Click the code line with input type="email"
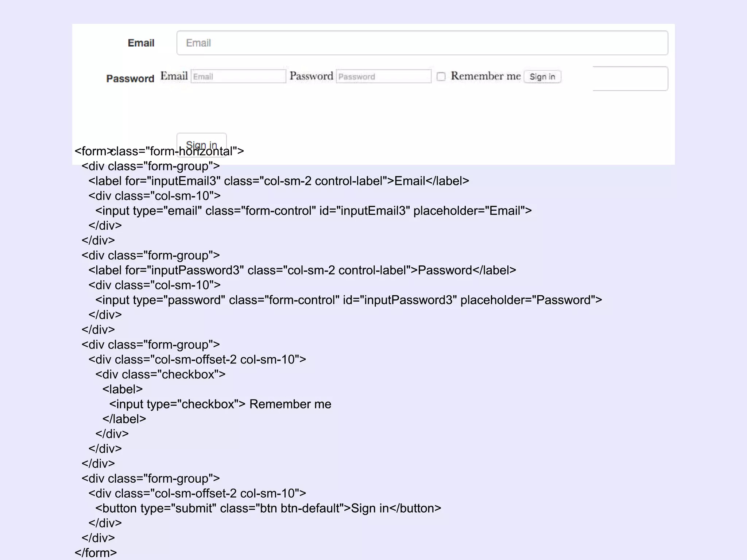The image size is (747, 560). (x=313, y=211)
